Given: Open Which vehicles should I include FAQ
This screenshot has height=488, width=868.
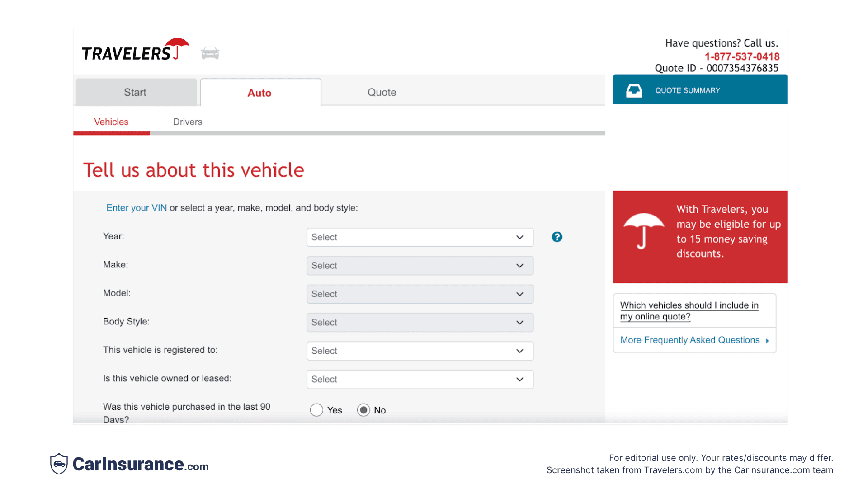Looking at the screenshot, I should point(689,310).
